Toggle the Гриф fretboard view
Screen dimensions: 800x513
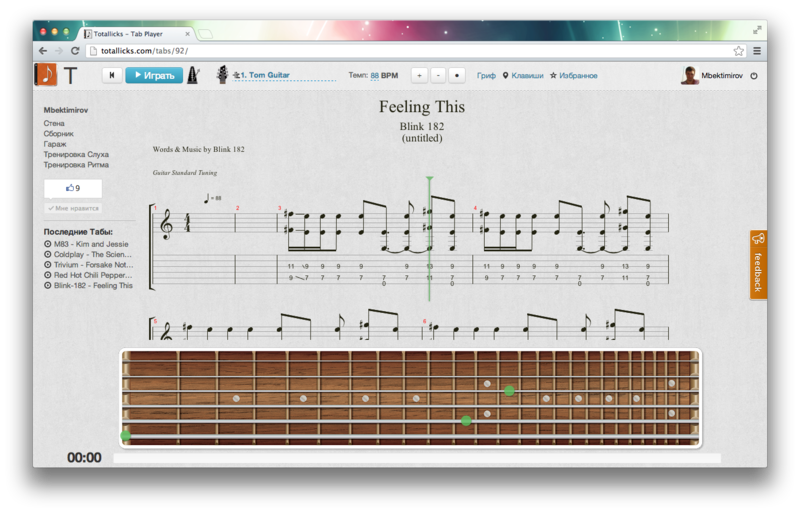tap(486, 76)
